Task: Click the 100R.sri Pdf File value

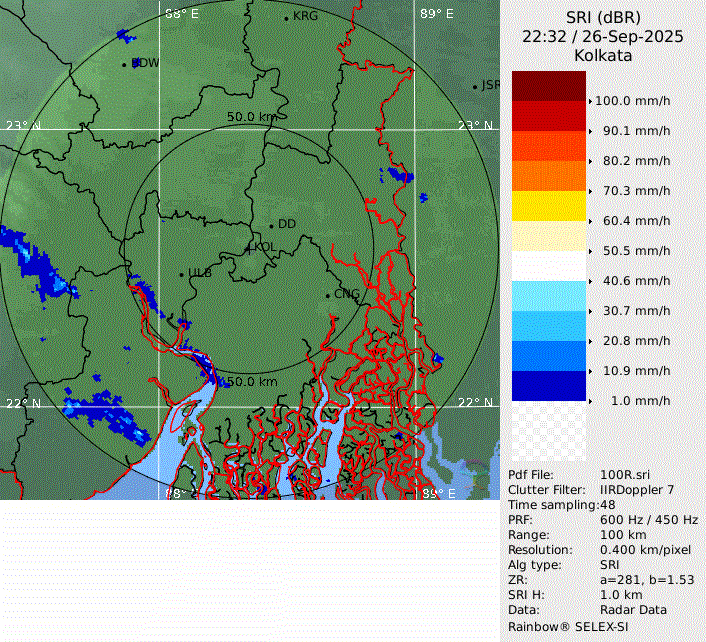Action: point(623,474)
